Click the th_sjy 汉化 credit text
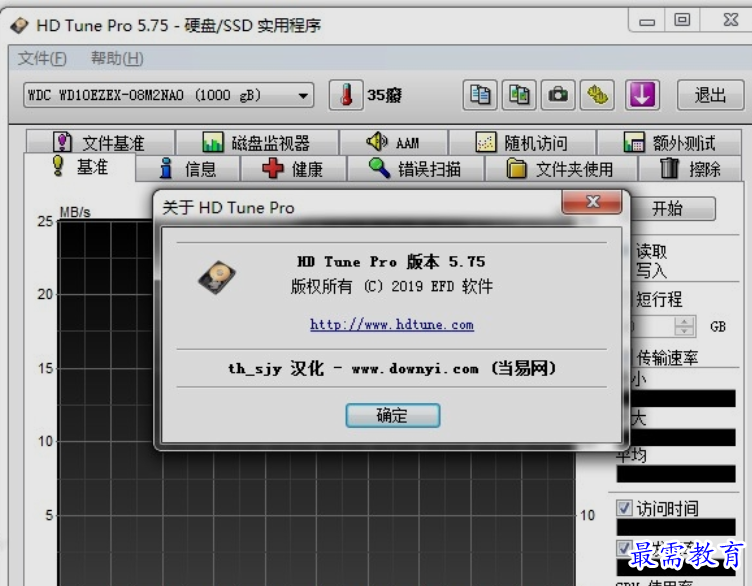This screenshot has width=752, height=586. [392, 368]
